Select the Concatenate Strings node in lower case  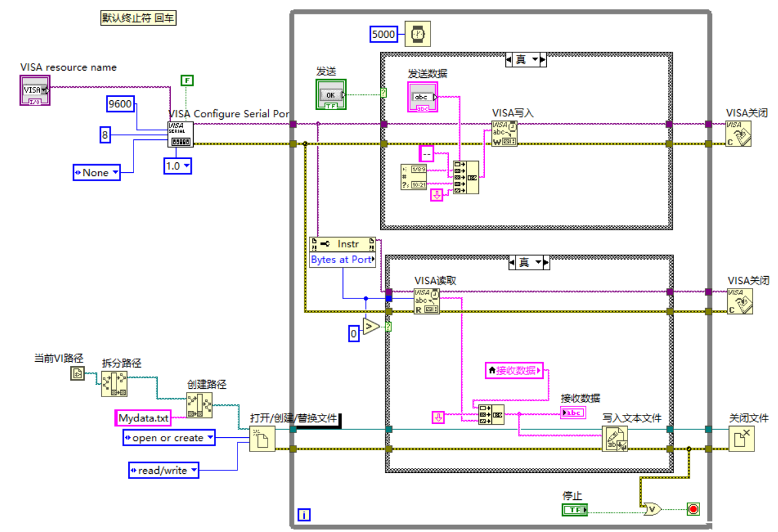tap(491, 414)
